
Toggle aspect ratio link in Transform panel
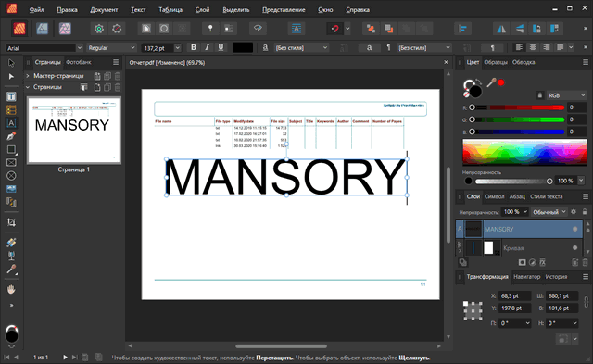[587, 302]
